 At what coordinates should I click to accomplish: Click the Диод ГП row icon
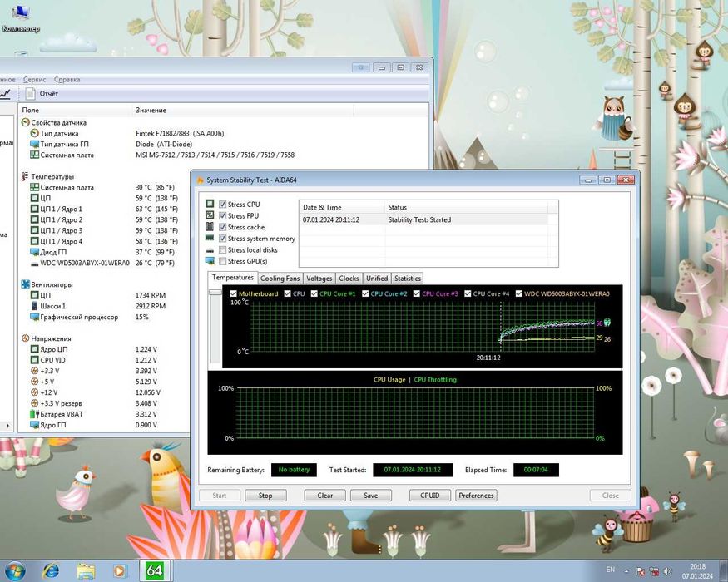(34, 252)
